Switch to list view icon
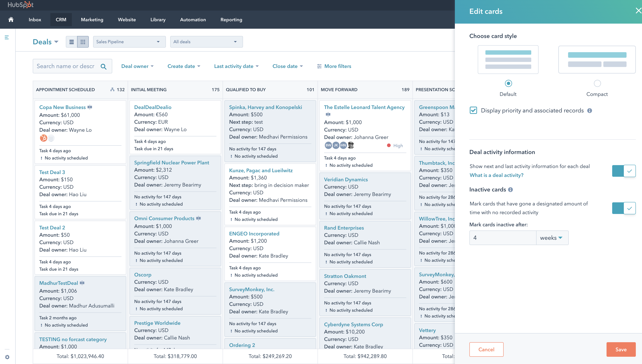This screenshot has width=642, height=364. [72, 42]
